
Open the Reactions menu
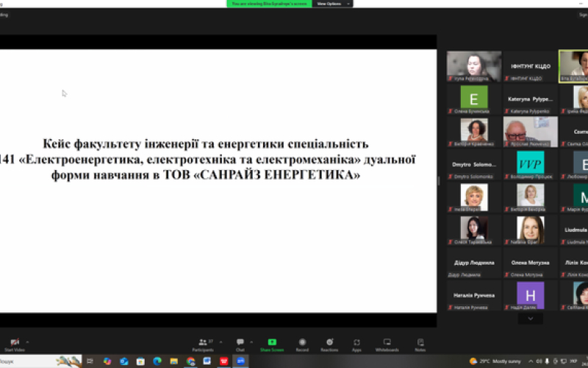(329, 344)
